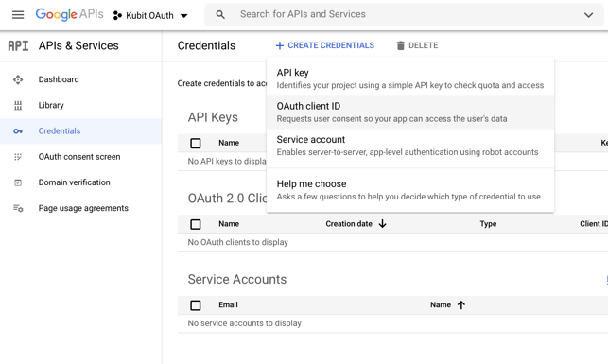Select all OAuth 2.0 clients checkbox
The height and width of the screenshot is (364, 608).
[x=196, y=224]
